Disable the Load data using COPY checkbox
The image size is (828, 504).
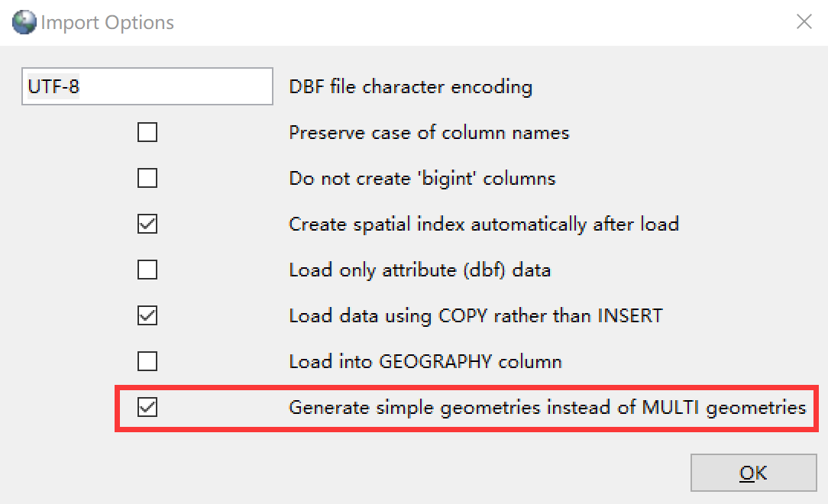click(x=147, y=315)
